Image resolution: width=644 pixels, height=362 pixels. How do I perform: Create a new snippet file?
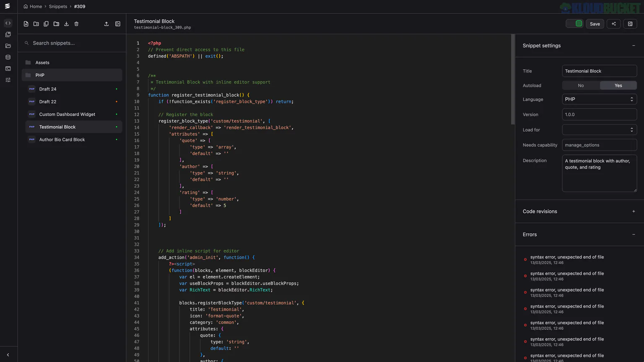26,24
